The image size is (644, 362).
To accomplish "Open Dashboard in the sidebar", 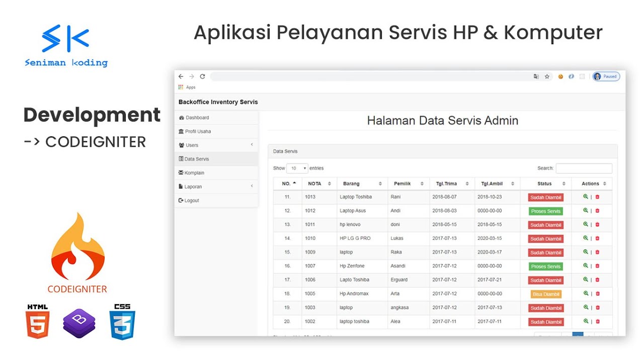I will click(216, 118).
